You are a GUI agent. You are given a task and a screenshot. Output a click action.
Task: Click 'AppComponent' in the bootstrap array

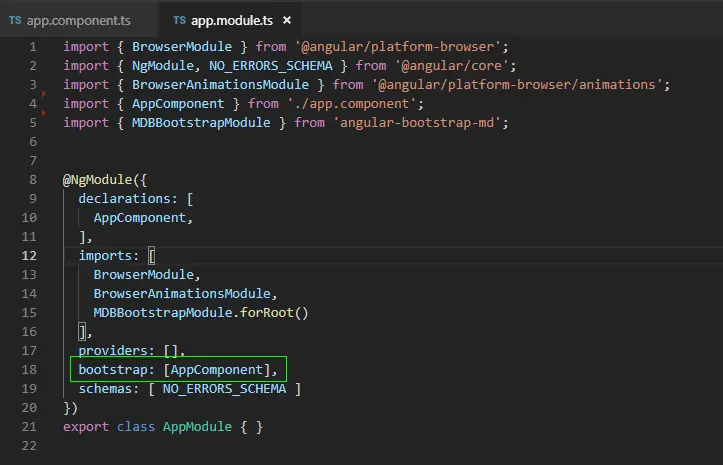click(x=217, y=370)
